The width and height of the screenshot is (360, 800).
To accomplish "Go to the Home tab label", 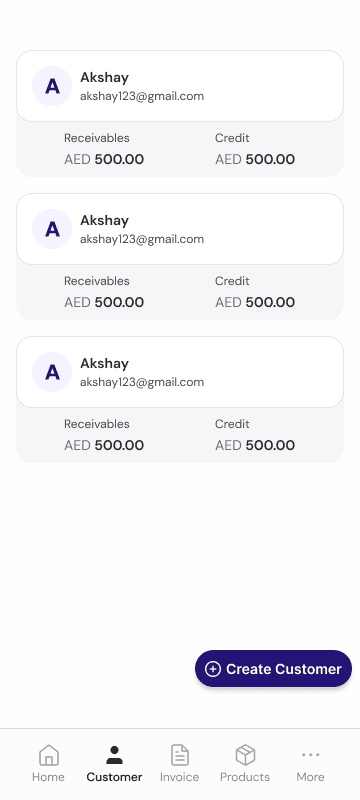I will (48, 777).
